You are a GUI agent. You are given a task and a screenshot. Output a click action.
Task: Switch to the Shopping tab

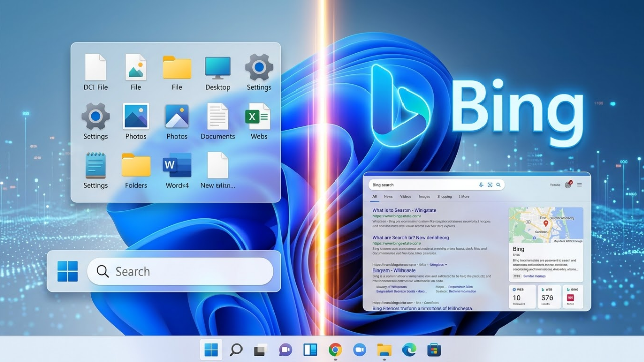pyautogui.click(x=445, y=197)
